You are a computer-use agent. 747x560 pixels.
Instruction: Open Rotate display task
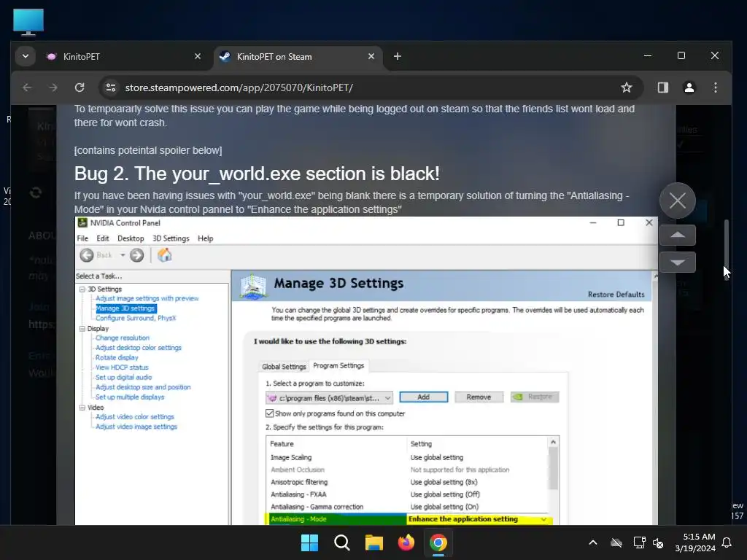(117, 357)
